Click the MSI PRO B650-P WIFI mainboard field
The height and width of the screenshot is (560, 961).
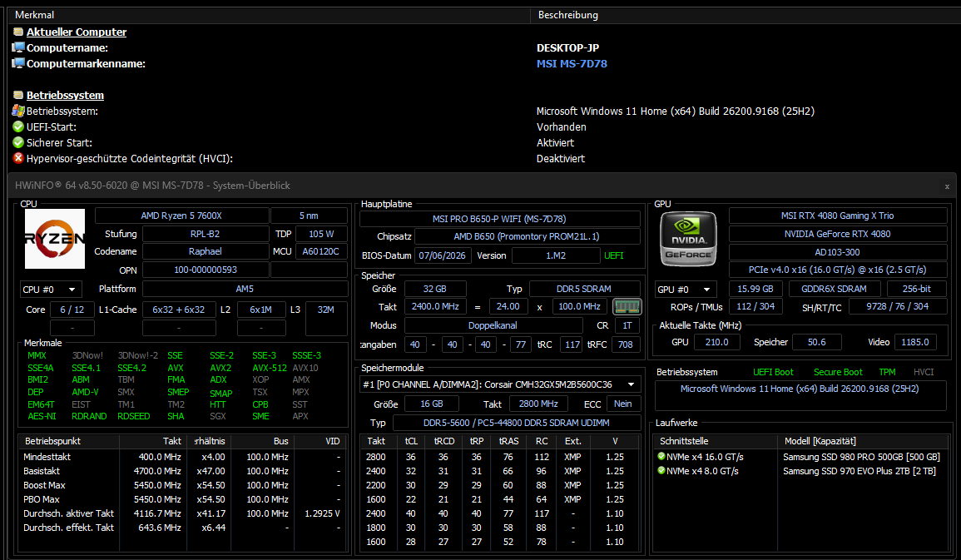tap(499, 219)
